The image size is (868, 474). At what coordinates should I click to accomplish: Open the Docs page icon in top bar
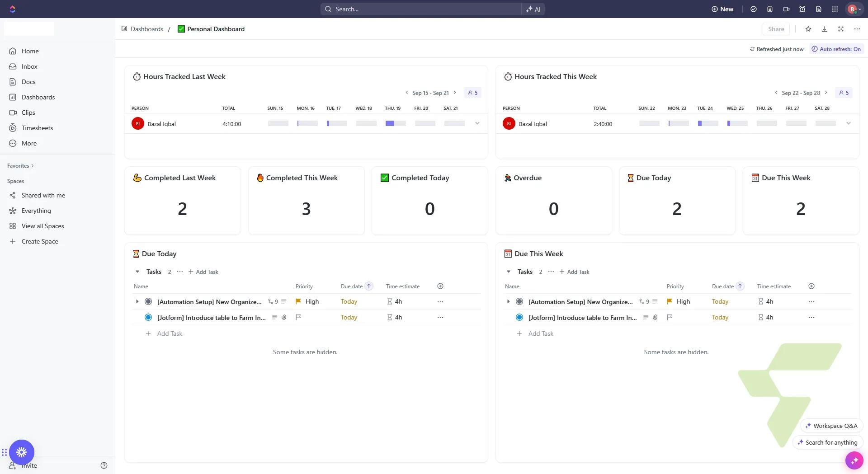(819, 9)
